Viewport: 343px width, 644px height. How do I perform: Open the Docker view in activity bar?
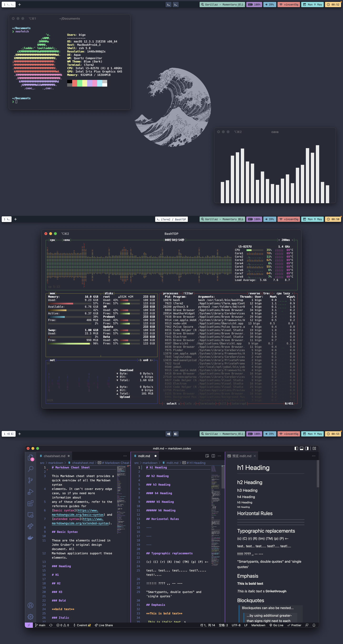[30, 537]
